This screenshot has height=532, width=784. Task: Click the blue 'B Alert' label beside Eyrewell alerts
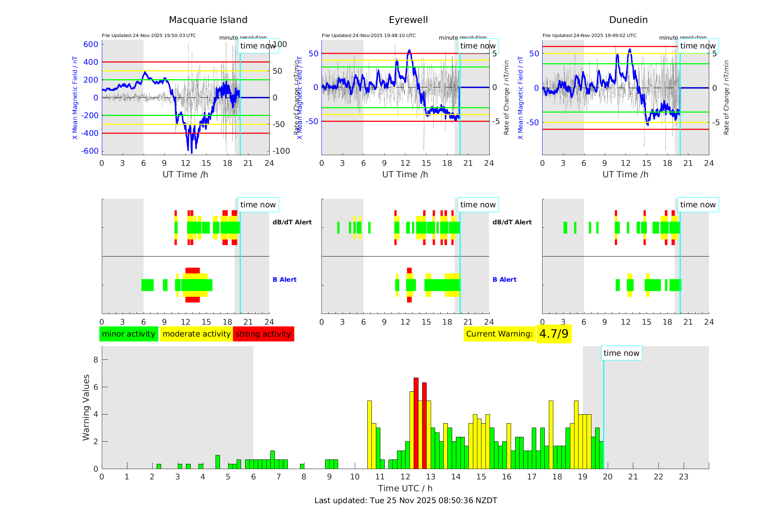pos(504,280)
